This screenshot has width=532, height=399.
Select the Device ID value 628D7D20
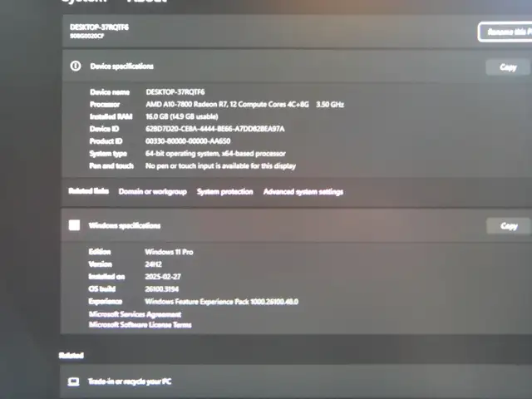click(215, 129)
